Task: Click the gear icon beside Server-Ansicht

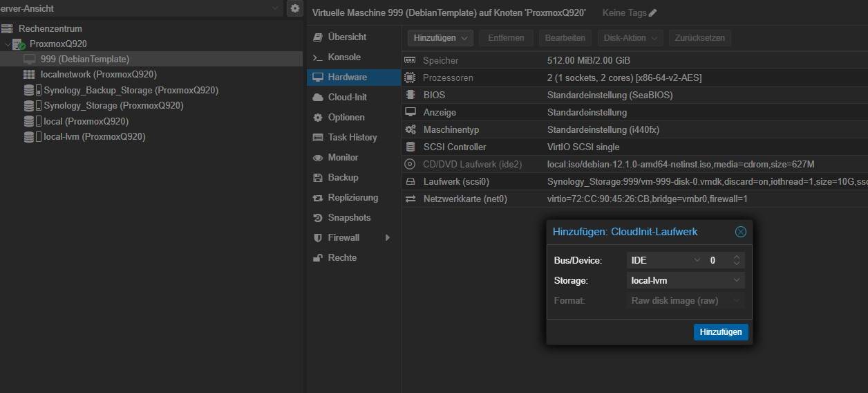Action: point(295,8)
